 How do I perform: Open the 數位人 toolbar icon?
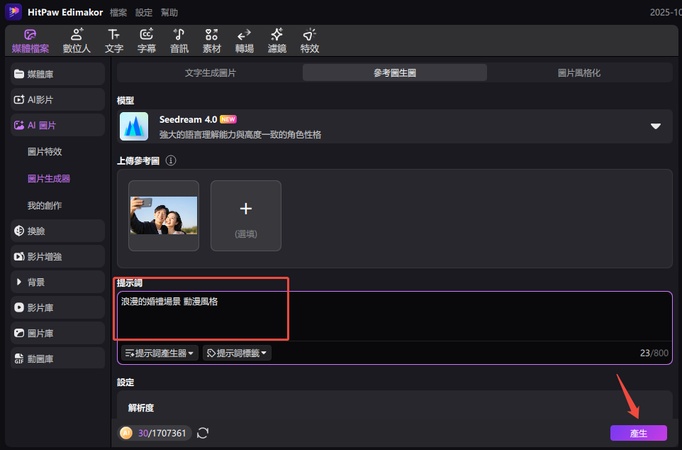point(77,40)
